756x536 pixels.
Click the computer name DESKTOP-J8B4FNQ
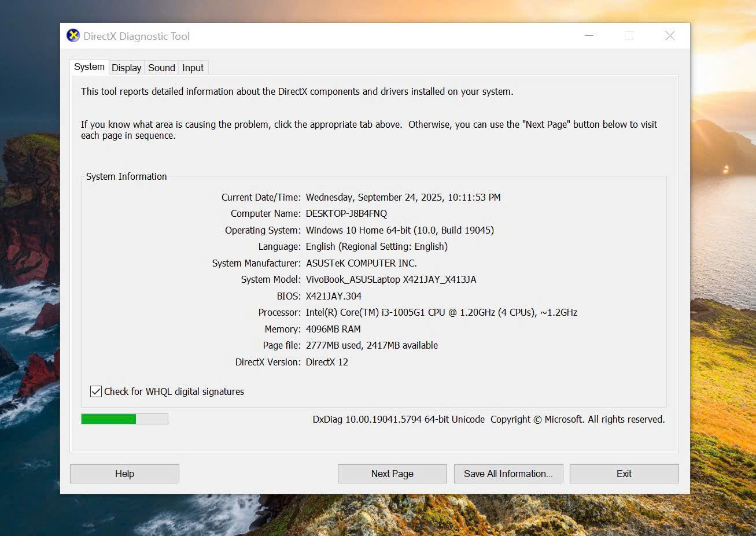tap(346, 213)
